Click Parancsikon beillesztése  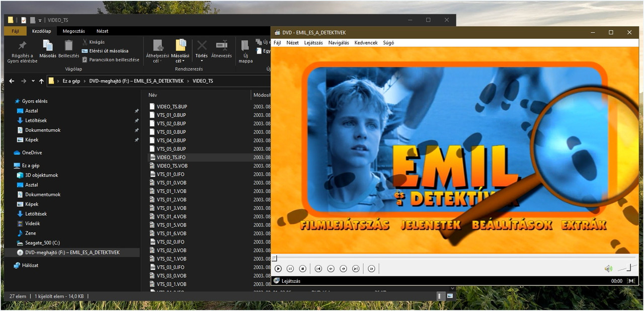tap(110, 59)
